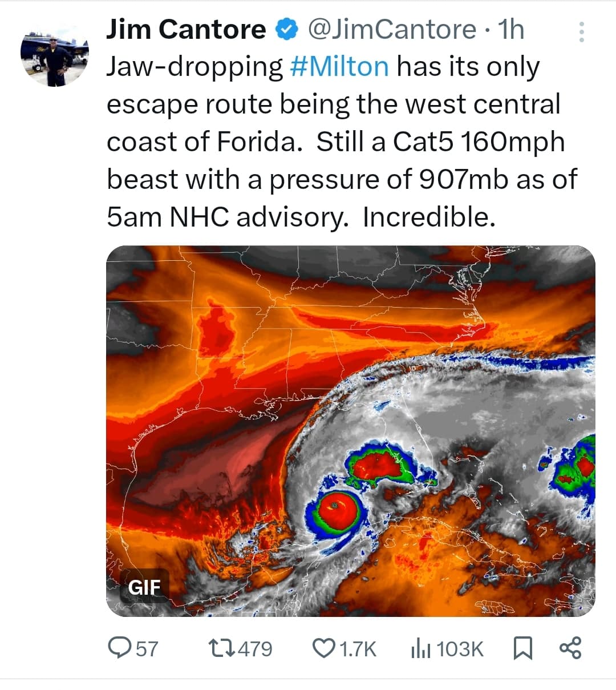This screenshot has height=690, width=616.
Task: Click the 1.7K likes count
Action: point(358,649)
